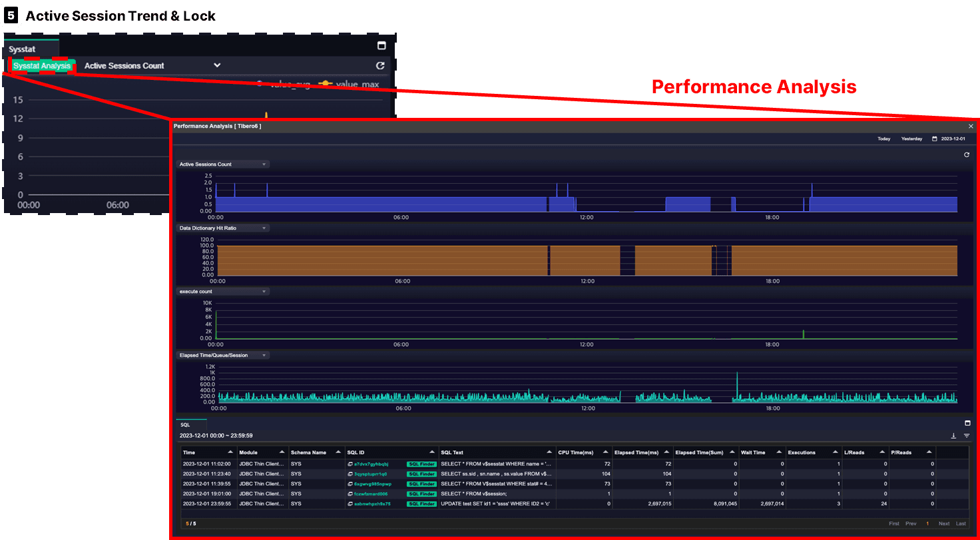Expand Active Sessions Count chart selector in Performance Analysis
Image resolution: width=980 pixels, height=540 pixels.
pyautogui.click(x=222, y=164)
